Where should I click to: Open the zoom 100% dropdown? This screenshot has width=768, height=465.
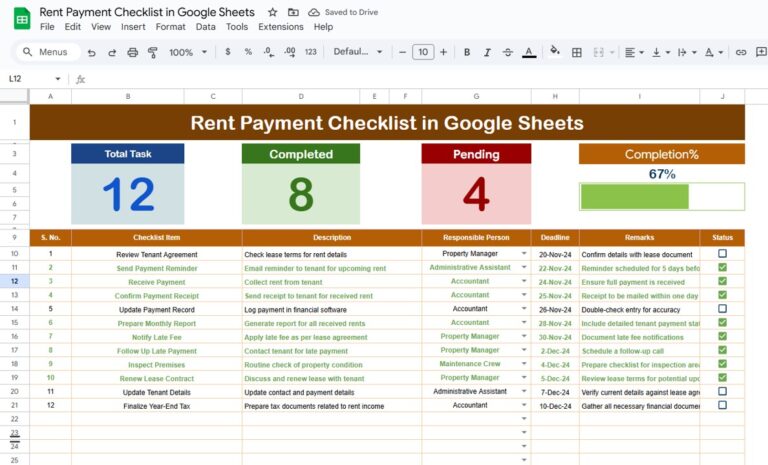point(188,52)
